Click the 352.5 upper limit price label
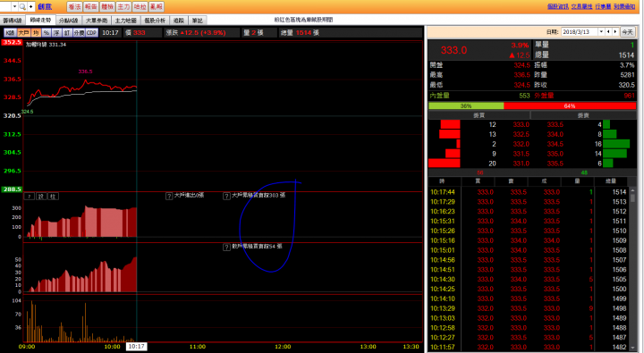 coord(12,42)
